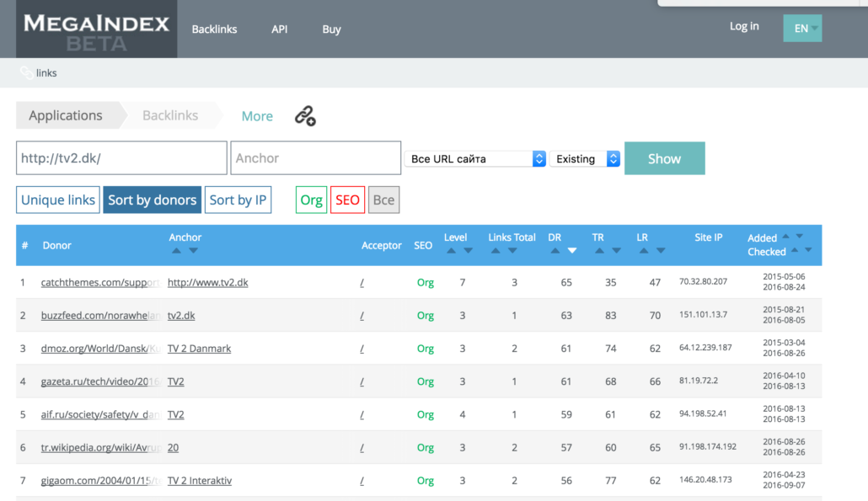Image resolution: width=868 pixels, height=501 pixels.
Task: Sort LR column descending arrow
Action: [x=661, y=251]
